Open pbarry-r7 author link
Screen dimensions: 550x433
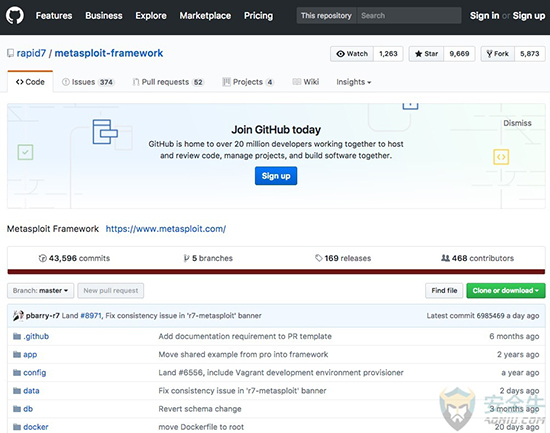[42, 316]
